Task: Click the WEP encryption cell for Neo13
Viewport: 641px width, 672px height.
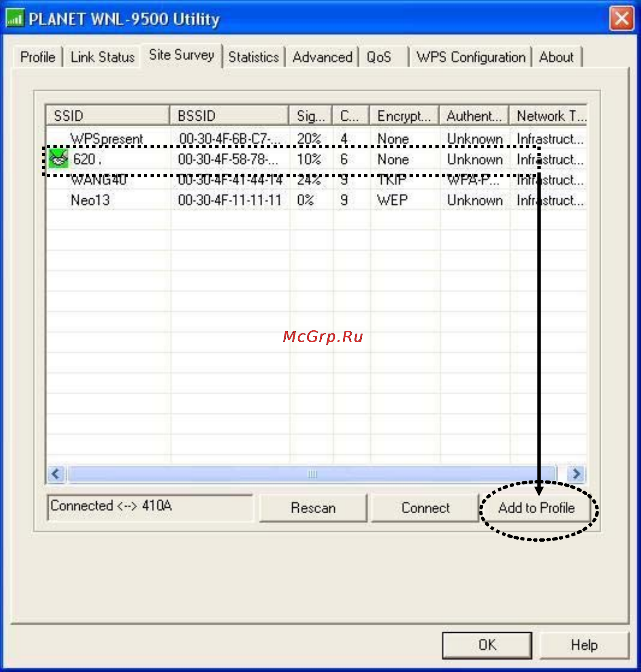Action: pos(392,200)
